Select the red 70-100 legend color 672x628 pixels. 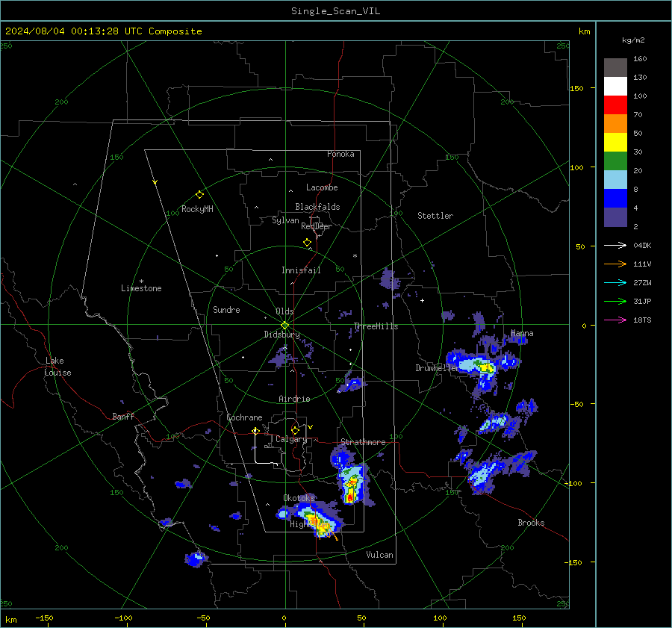(x=615, y=105)
